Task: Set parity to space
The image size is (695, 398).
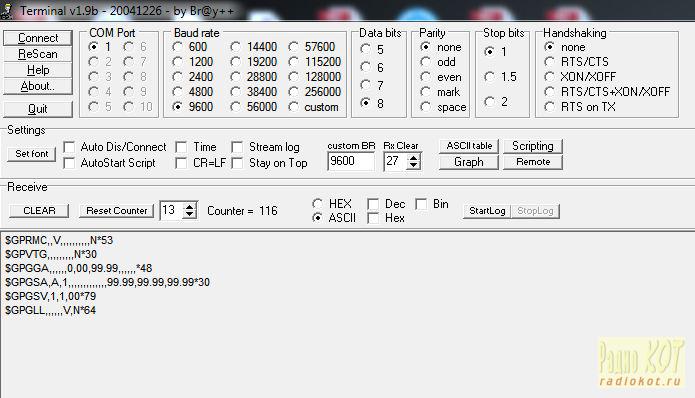Action: (x=426, y=107)
